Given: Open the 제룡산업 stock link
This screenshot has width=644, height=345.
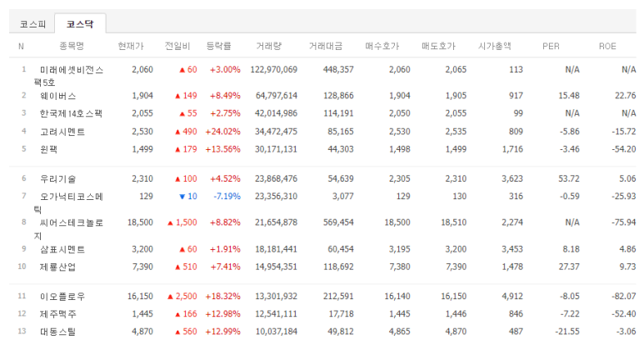Looking at the screenshot, I should click(58, 267).
